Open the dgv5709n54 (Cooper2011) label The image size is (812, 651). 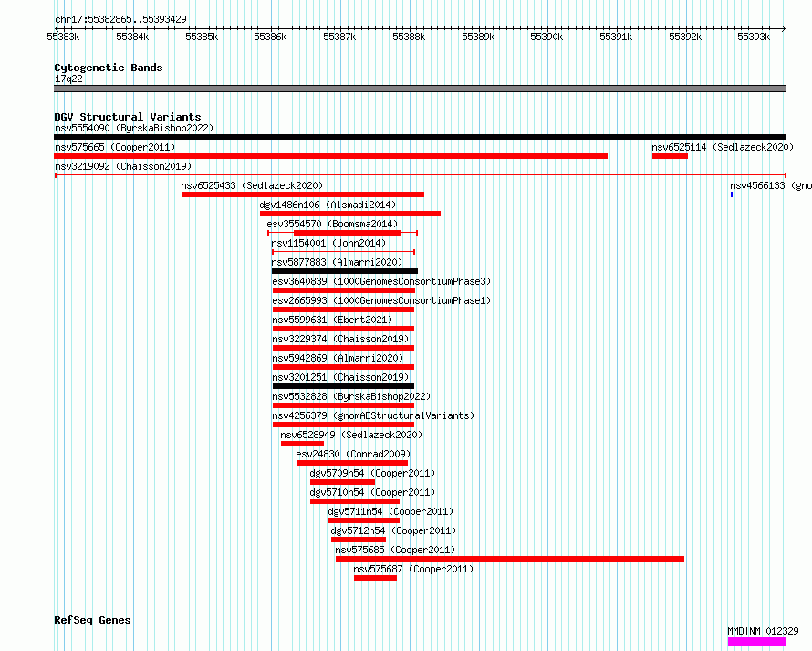pyautogui.click(x=372, y=473)
